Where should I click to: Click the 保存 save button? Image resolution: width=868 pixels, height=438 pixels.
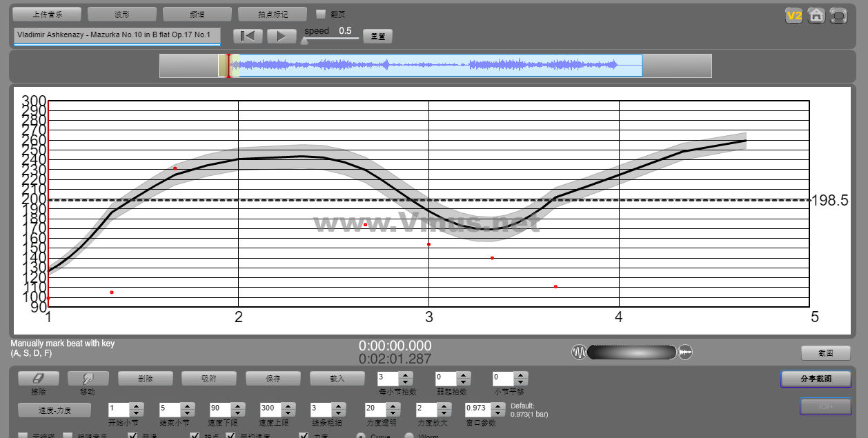point(273,379)
